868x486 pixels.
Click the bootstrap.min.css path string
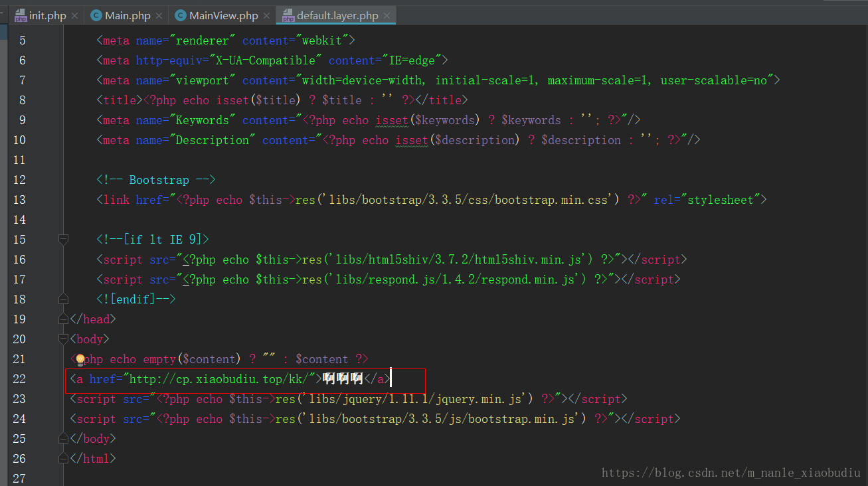click(468, 200)
